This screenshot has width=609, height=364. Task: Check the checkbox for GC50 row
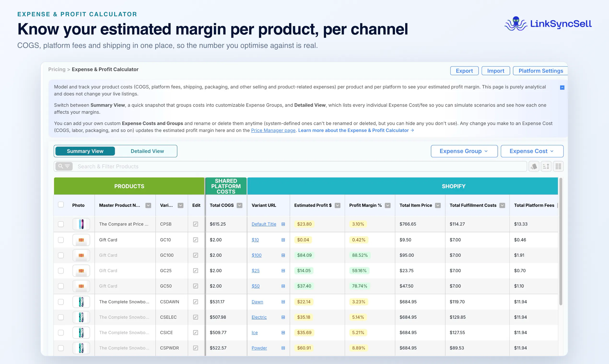tap(61, 286)
